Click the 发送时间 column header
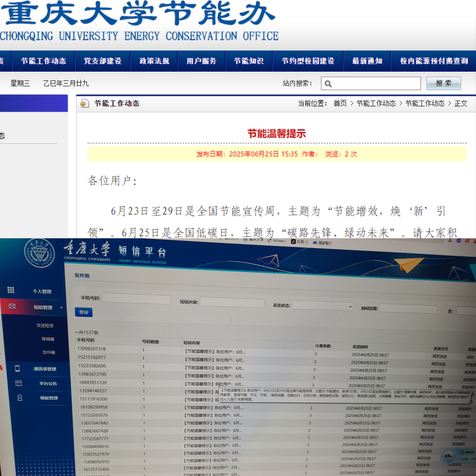 [x=360, y=347]
